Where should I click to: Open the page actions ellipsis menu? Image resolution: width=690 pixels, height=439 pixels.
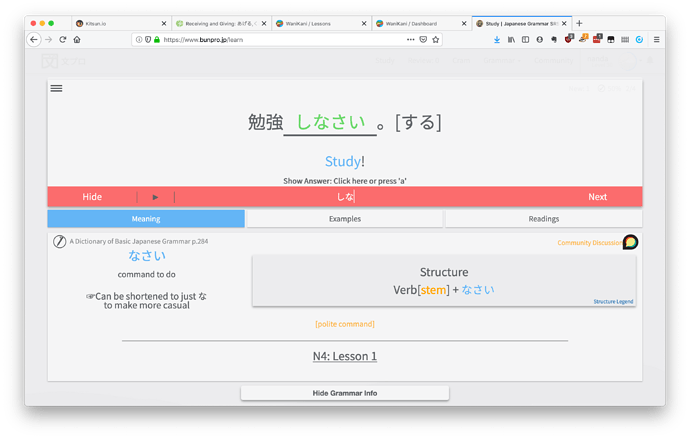[411, 40]
